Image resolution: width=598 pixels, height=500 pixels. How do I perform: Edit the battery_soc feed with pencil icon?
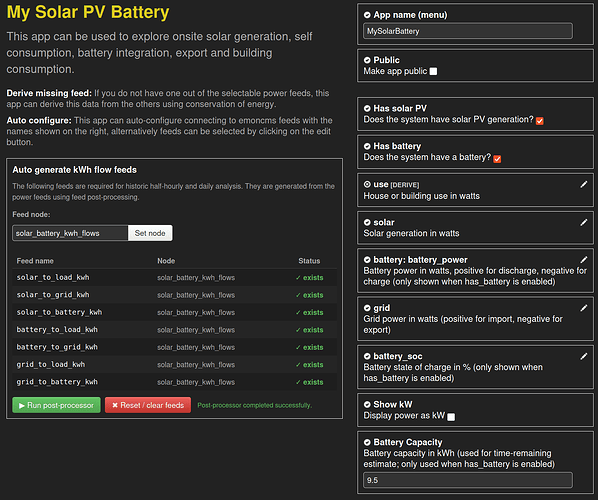(x=584, y=356)
